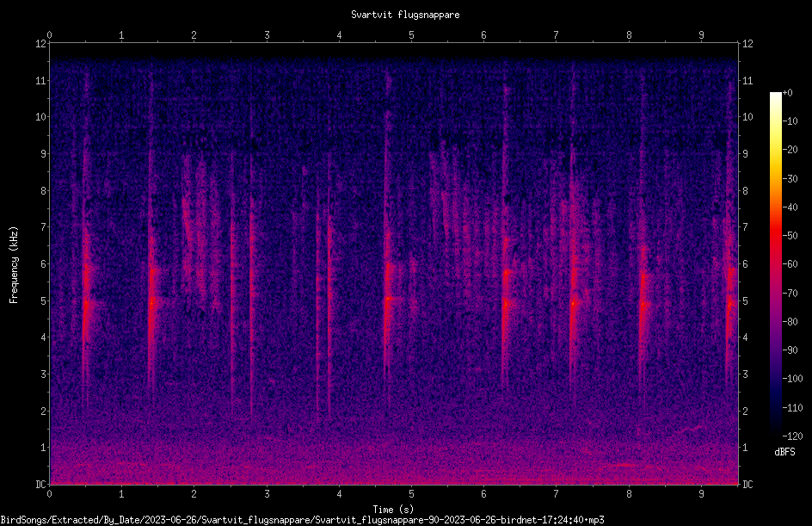This screenshot has height=526, width=812.
Task: Click the -10 label on the color scale
Action: click(x=790, y=121)
